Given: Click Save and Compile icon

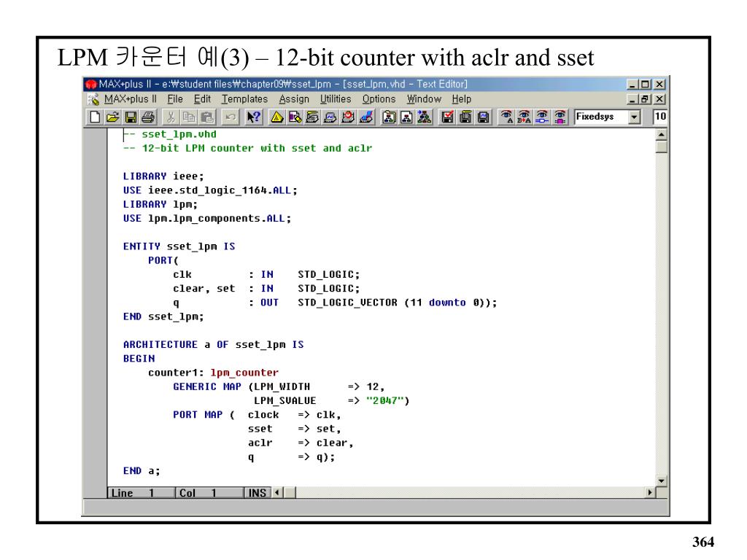Looking at the screenshot, I should (466, 117).
